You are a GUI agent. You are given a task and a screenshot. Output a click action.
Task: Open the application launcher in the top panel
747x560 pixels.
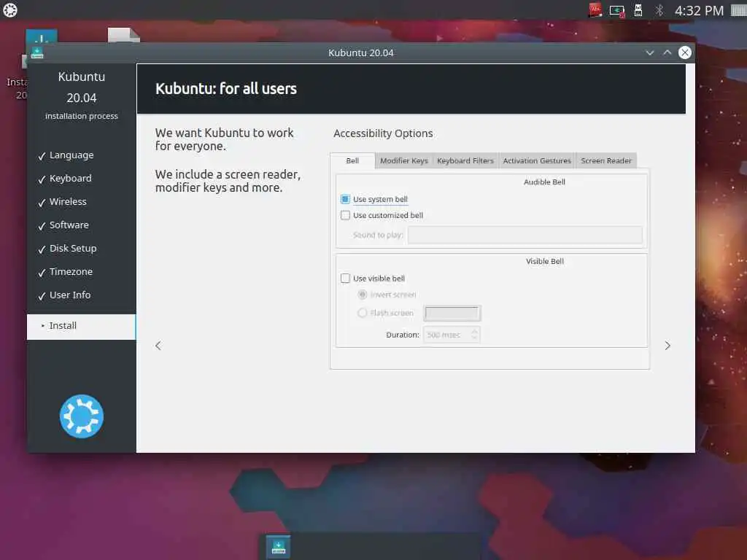pos(10,10)
